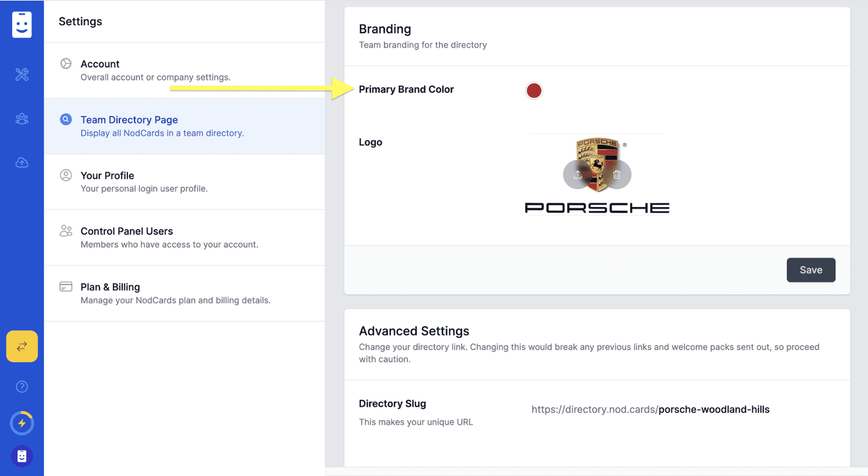The height and width of the screenshot is (476, 868).
Task: Click the cloud upload sidebar icon
Action: (22, 163)
